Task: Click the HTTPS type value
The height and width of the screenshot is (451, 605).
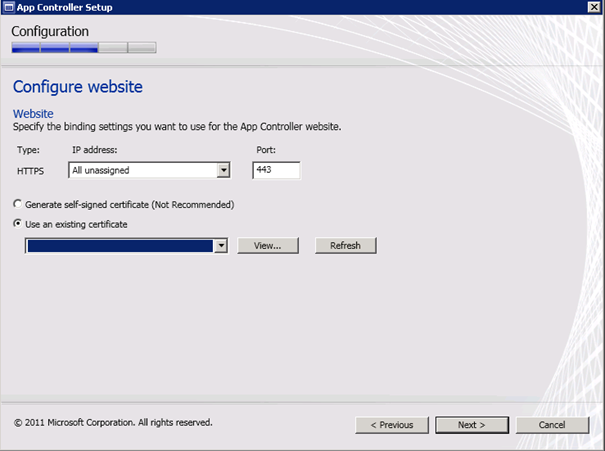Action: point(30,171)
